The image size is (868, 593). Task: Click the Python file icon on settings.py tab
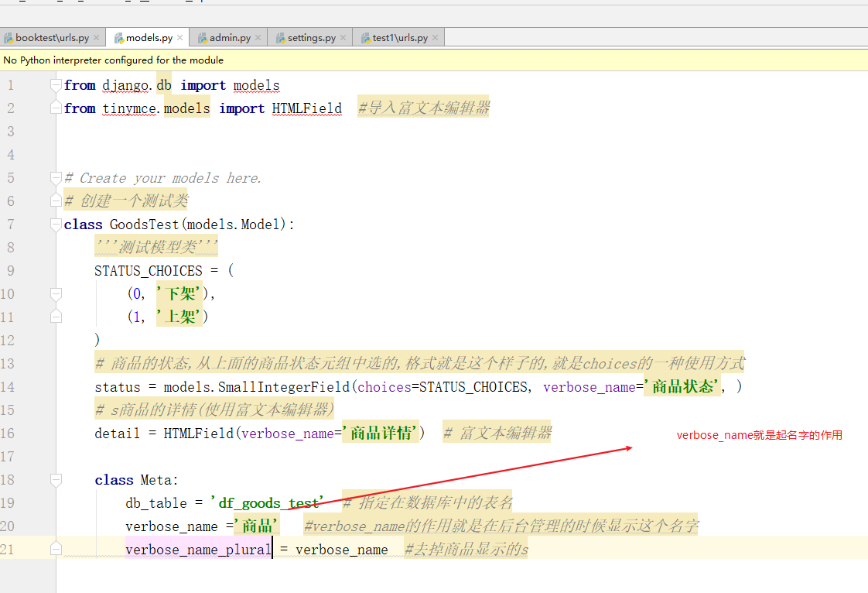coord(281,38)
